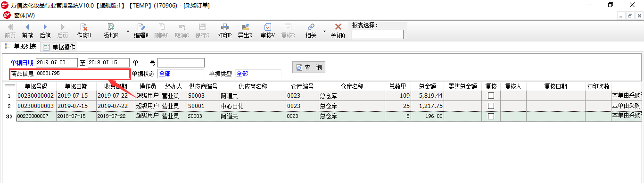Go to next record 后笔

pyautogui.click(x=45, y=31)
